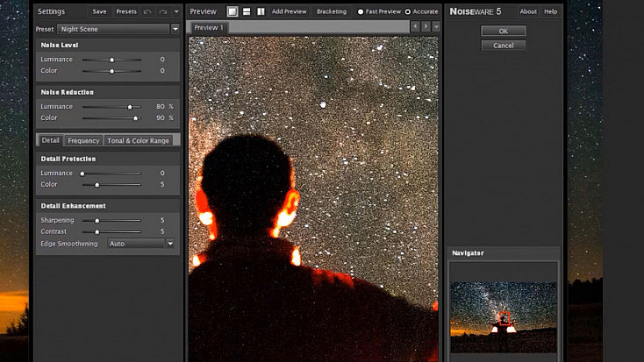Switch to the Tonal & Color Range tab
644x362 pixels.
[138, 140]
